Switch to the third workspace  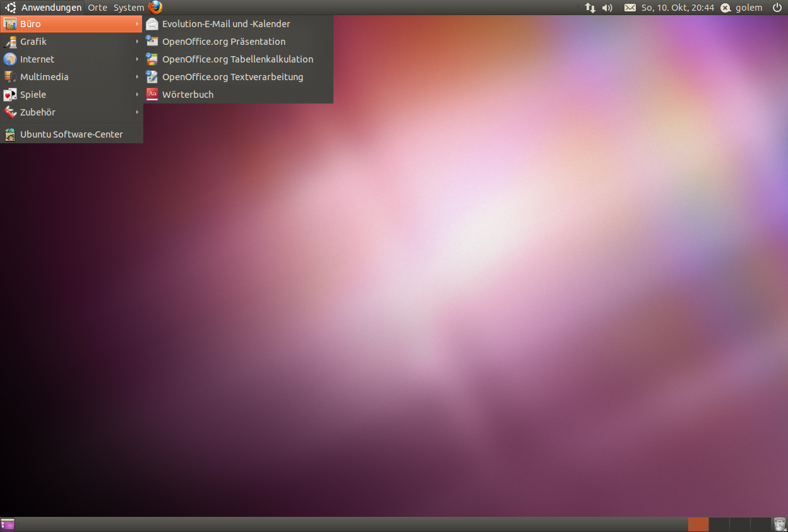click(x=740, y=524)
